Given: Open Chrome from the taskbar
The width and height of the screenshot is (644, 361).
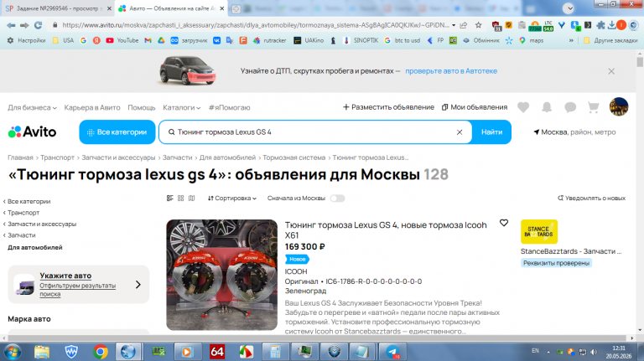Looking at the screenshot, I should coord(101,352).
